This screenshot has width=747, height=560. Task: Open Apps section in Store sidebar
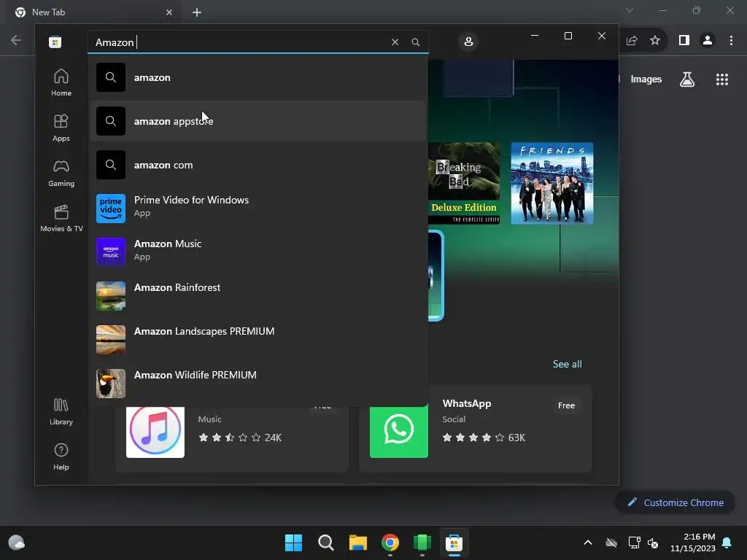61,128
